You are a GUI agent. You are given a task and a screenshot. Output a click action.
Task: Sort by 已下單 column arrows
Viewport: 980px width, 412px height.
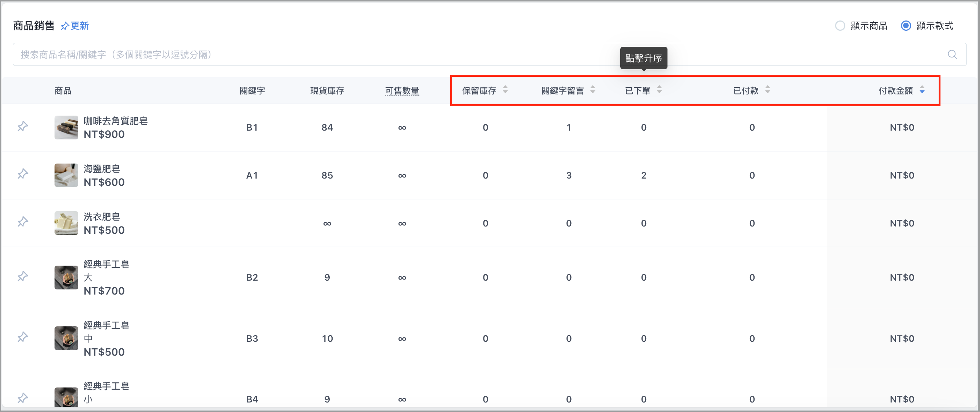(x=659, y=90)
